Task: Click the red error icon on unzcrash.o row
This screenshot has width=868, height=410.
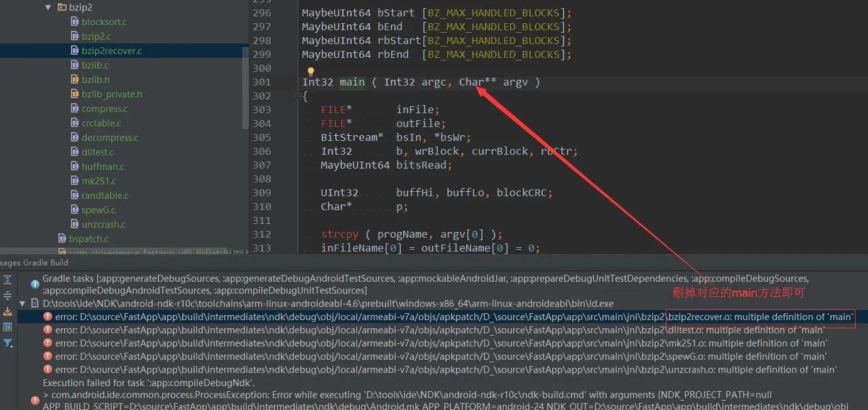Action: click(x=48, y=370)
